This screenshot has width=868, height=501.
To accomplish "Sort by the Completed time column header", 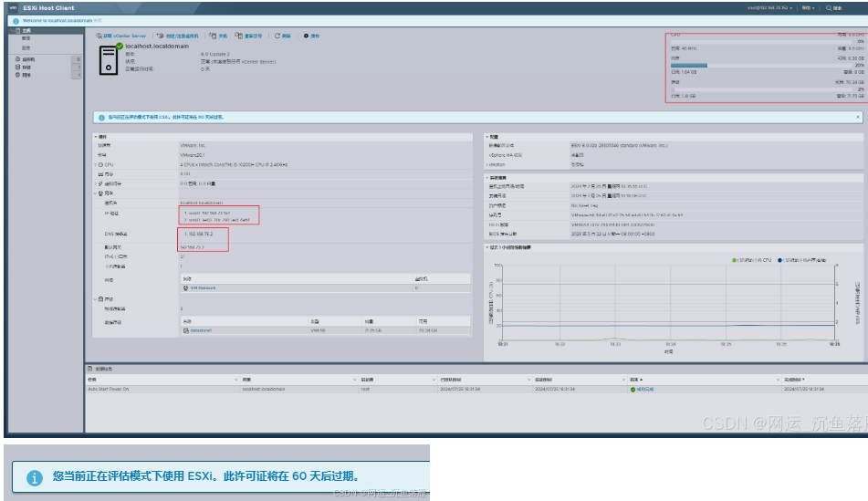I will 794,380.
